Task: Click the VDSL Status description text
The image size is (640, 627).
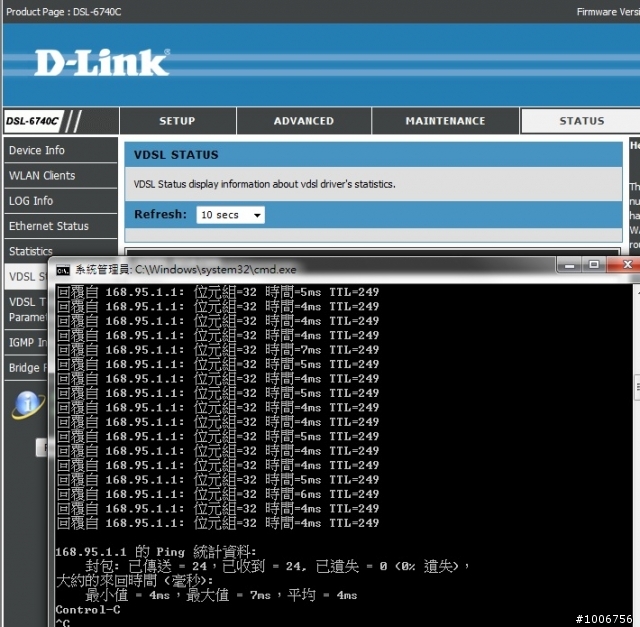Action: click(x=264, y=185)
